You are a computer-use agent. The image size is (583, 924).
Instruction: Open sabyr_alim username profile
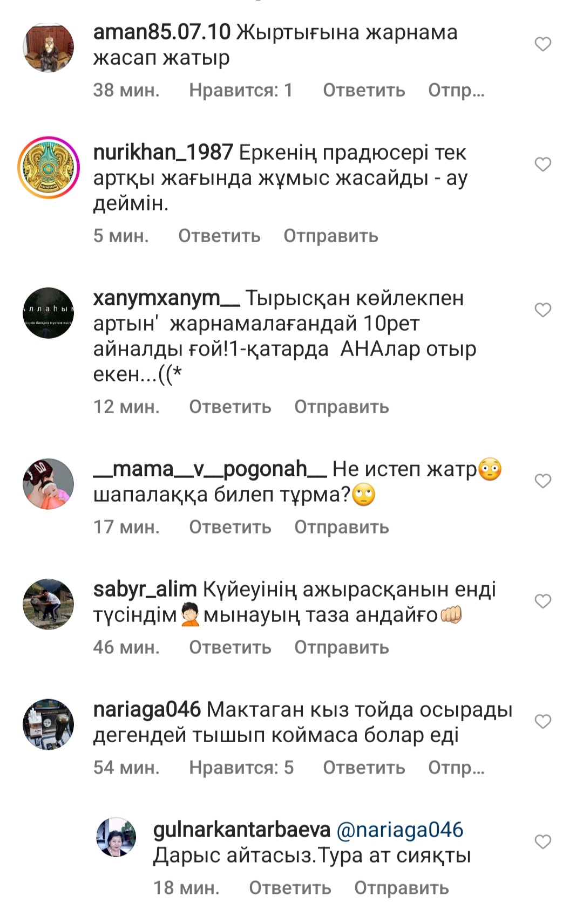145,590
